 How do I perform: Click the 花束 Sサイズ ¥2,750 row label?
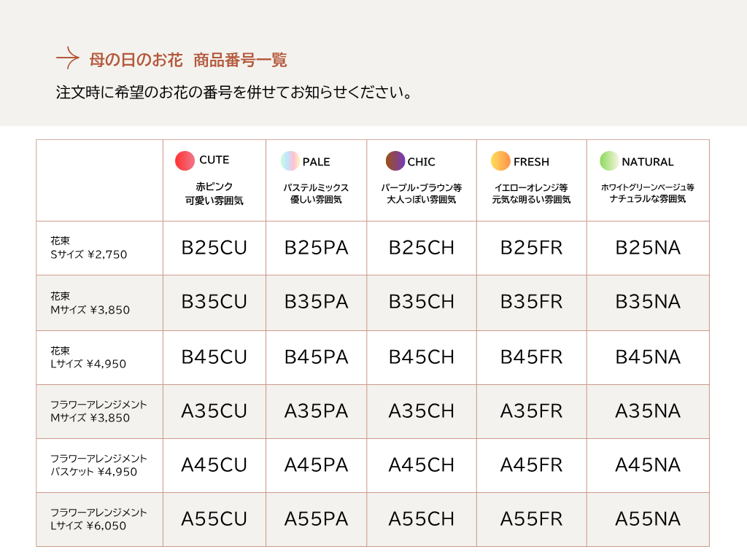(88, 248)
